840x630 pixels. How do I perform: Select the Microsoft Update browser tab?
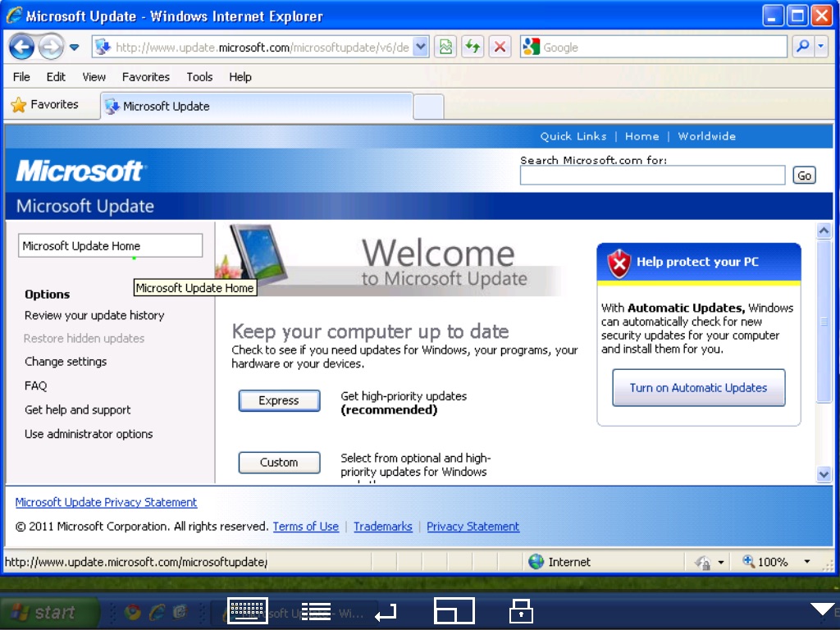click(x=256, y=106)
